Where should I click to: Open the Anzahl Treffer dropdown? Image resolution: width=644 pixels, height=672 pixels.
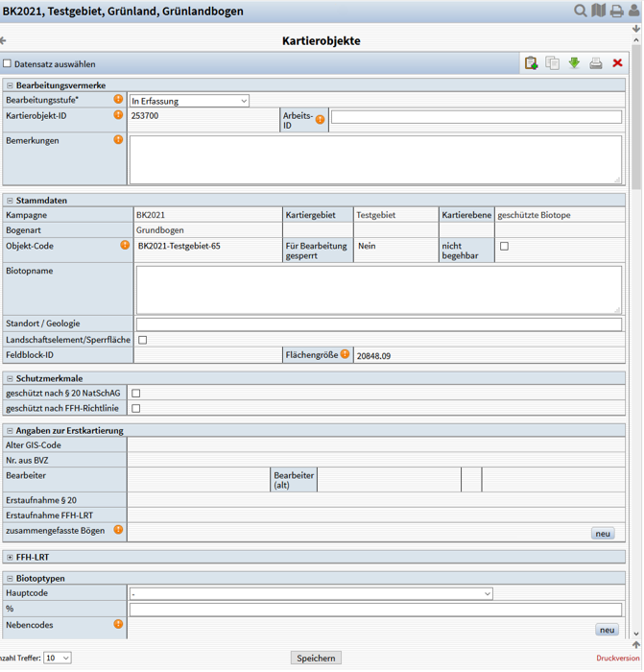pyautogui.click(x=57, y=659)
